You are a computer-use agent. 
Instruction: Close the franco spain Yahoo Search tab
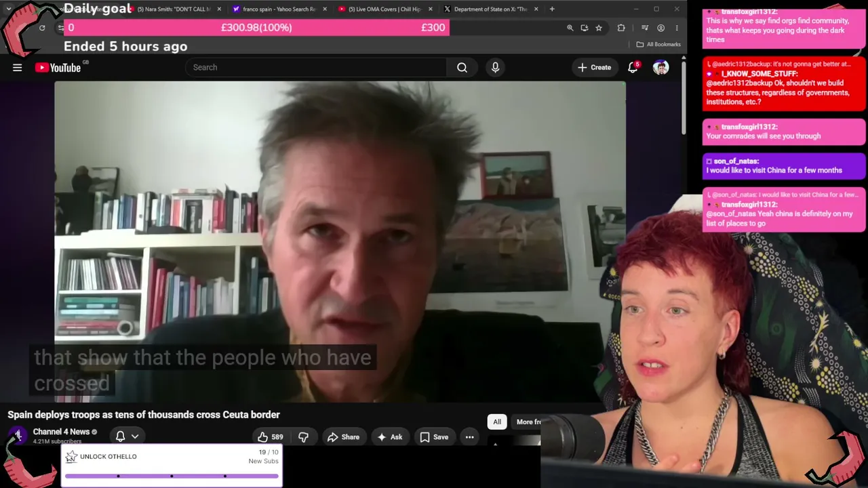pos(325,9)
